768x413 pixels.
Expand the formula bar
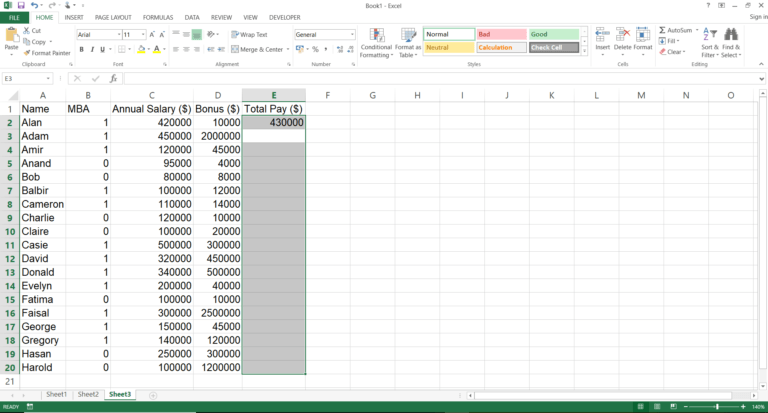[762, 78]
